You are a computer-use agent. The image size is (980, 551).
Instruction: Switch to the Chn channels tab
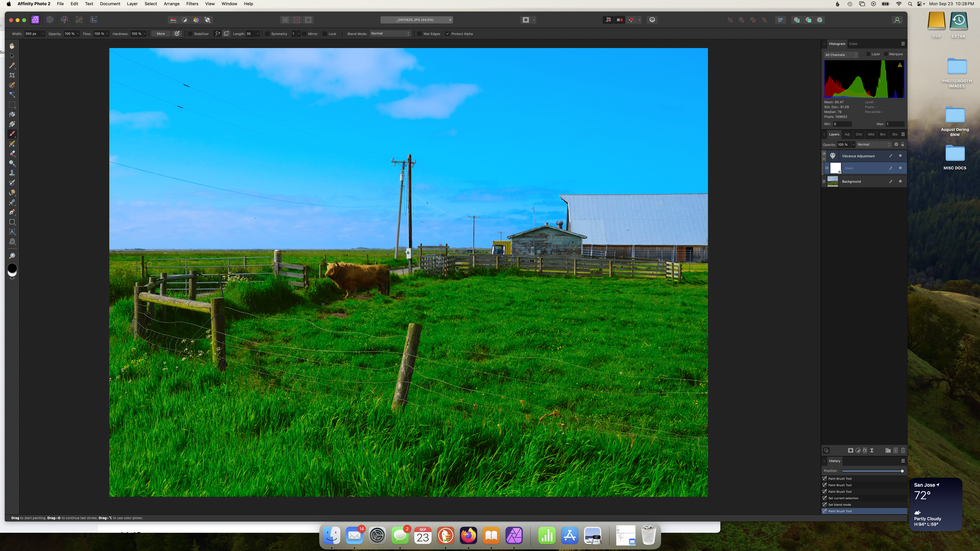pyautogui.click(x=859, y=134)
